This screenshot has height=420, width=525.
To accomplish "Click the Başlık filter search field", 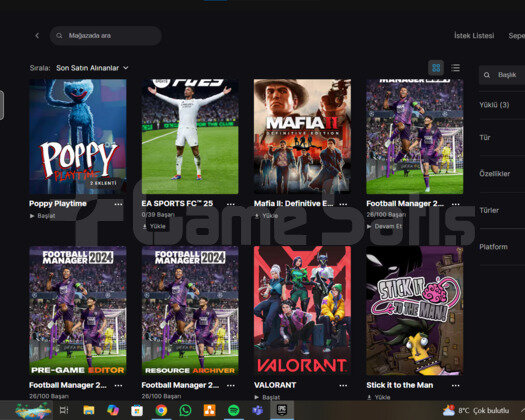I will pyautogui.click(x=502, y=75).
